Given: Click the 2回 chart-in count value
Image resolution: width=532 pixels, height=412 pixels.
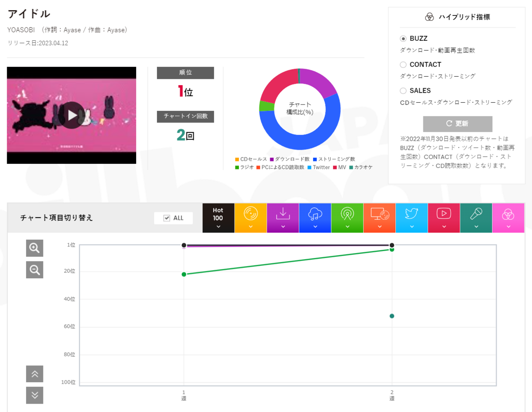Looking at the screenshot, I should [x=185, y=136].
